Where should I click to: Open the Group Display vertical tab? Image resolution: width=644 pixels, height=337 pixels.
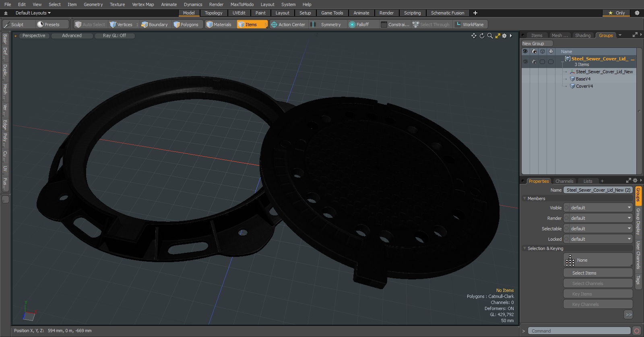638,221
